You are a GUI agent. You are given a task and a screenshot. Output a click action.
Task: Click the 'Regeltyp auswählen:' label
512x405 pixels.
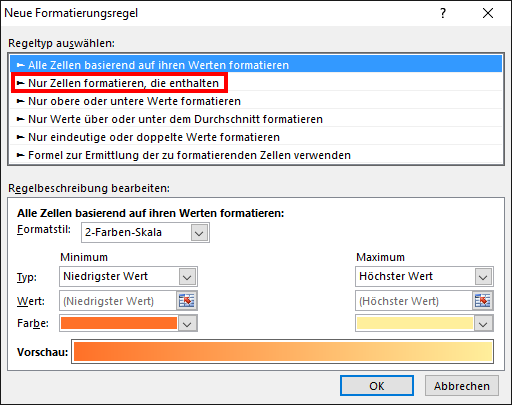[x=61, y=43]
